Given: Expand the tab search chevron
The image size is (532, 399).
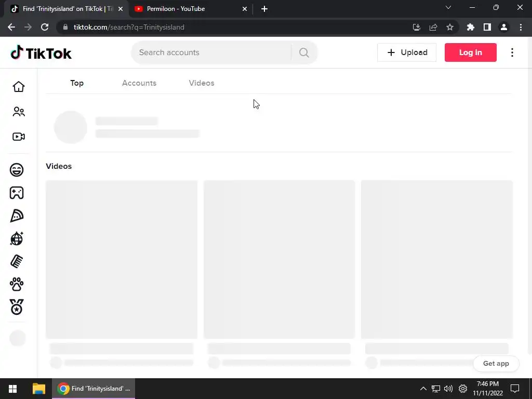Looking at the screenshot, I should pos(448,7).
